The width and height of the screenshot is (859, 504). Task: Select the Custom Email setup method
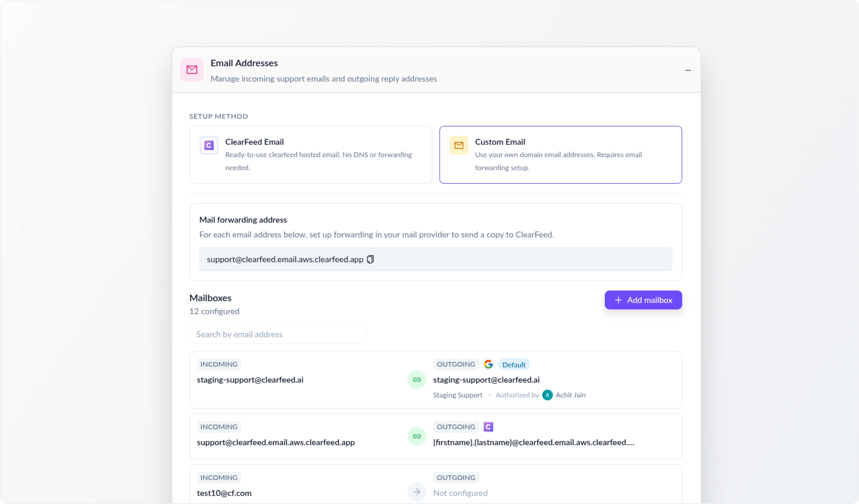click(561, 155)
